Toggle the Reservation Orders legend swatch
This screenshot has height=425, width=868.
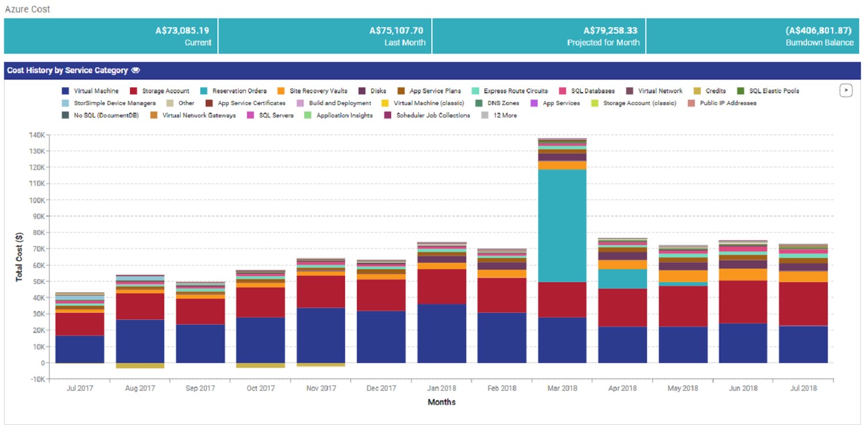(204, 91)
